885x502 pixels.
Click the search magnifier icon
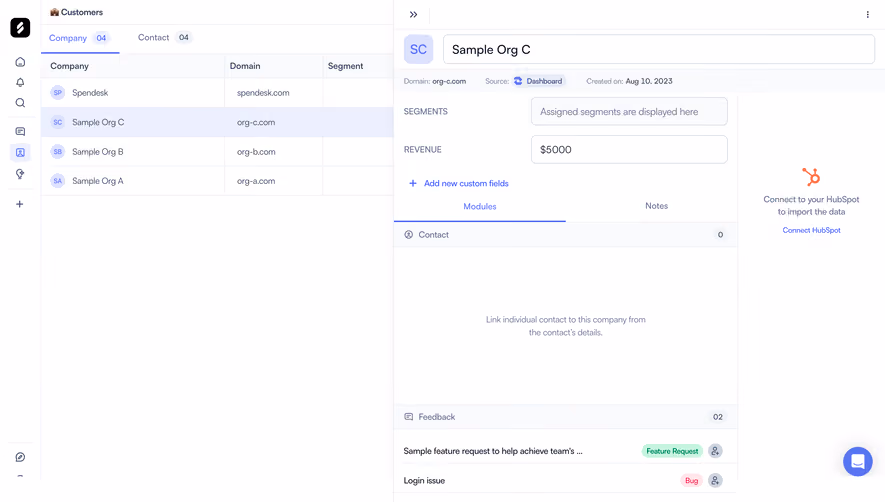pos(20,103)
